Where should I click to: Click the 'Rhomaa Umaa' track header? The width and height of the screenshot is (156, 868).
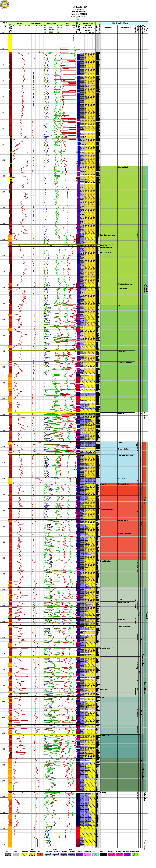[88, 23]
